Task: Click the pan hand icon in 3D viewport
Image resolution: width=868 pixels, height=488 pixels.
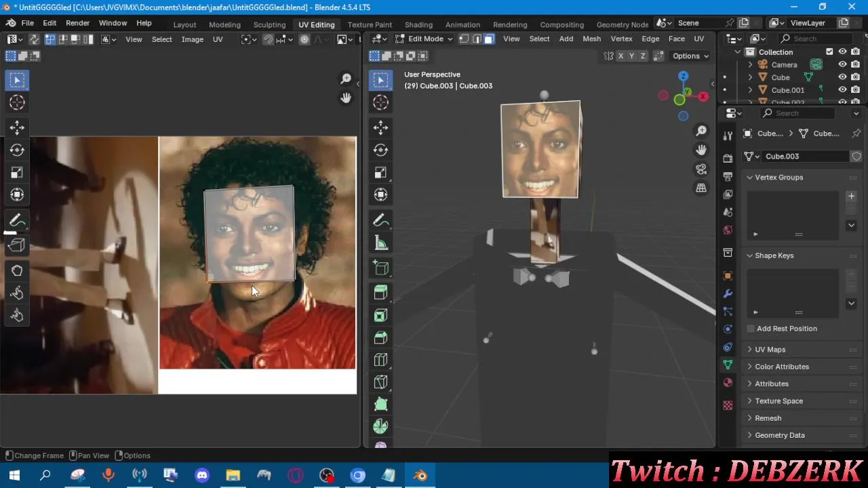Action: pyautogui.click(x=701, y=150)
